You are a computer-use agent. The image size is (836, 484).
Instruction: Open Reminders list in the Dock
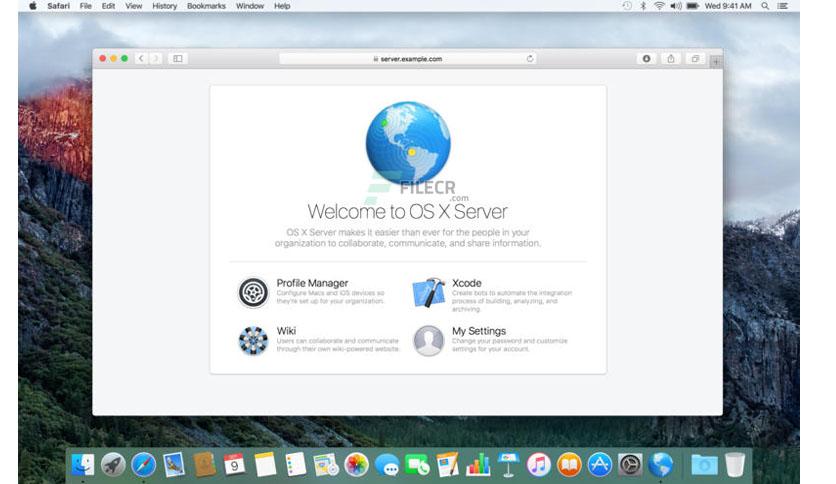295,465
